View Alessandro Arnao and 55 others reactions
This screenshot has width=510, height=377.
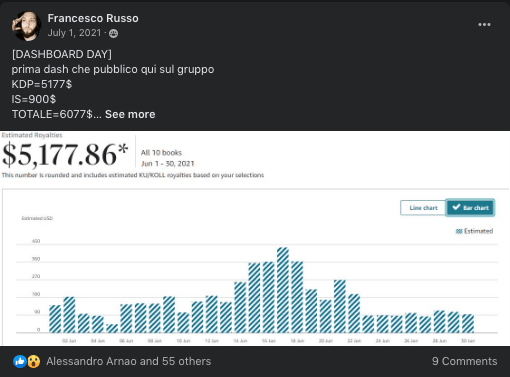(x=128, y=361)
